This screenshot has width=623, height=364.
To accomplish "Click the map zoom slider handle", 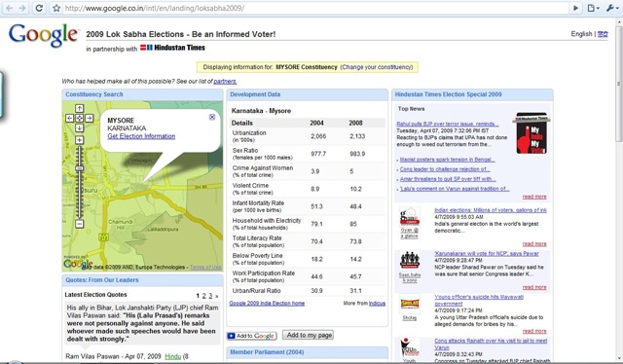I will coord(80,168).
